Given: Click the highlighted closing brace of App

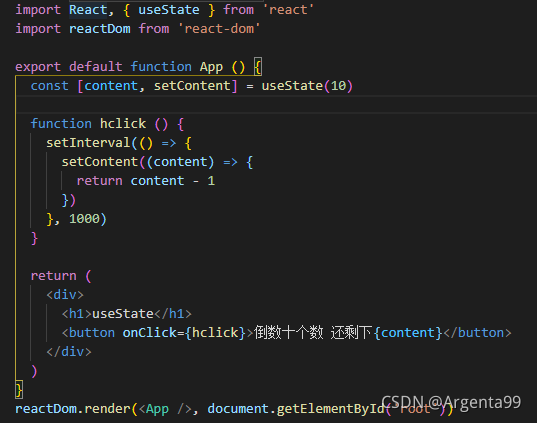Looking at the screenshot, I should pos(19,390).
